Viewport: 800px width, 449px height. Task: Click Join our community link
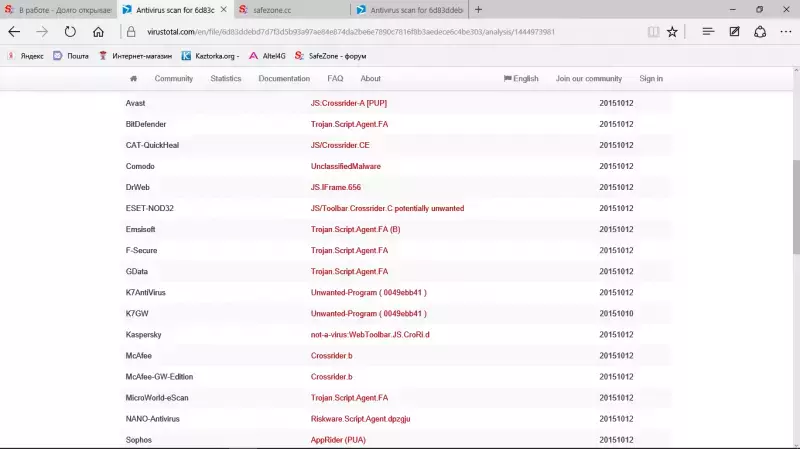[589, 79]
